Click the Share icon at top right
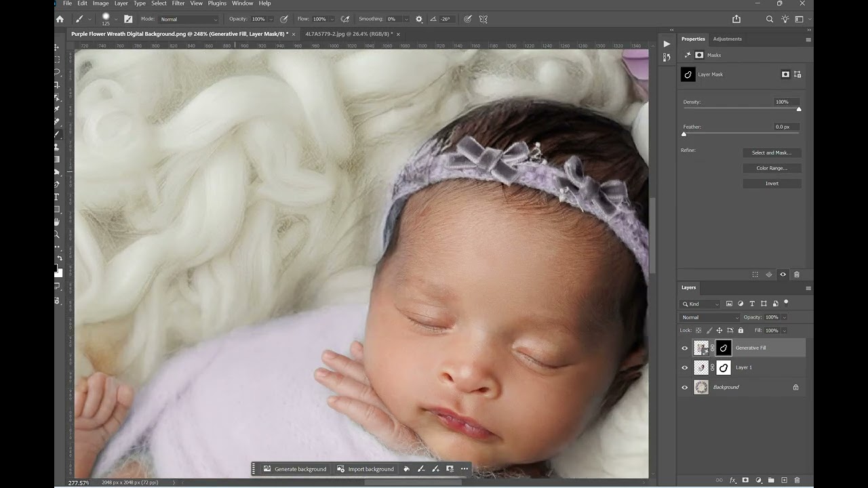 pyautogui.click(x=736, y=19)
